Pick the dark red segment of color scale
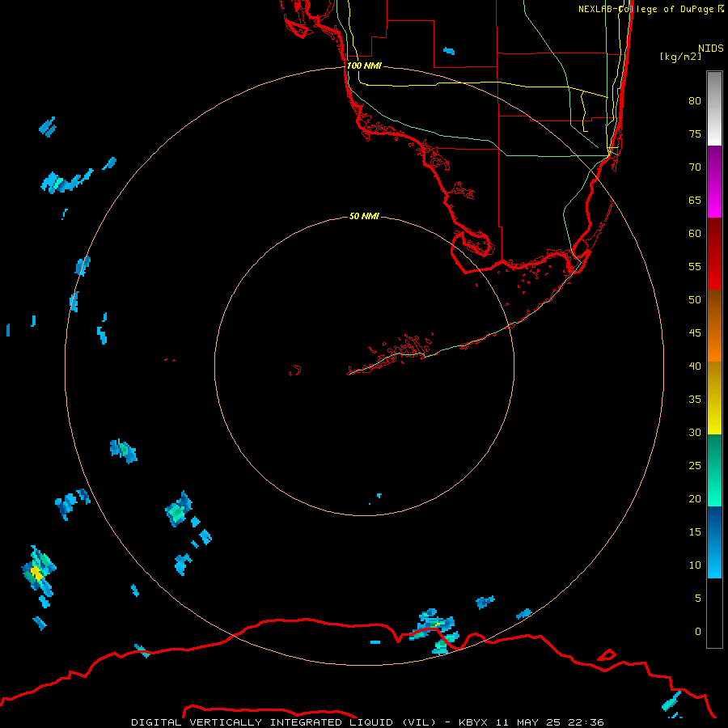728x728 pixels. tap(714, 254)
